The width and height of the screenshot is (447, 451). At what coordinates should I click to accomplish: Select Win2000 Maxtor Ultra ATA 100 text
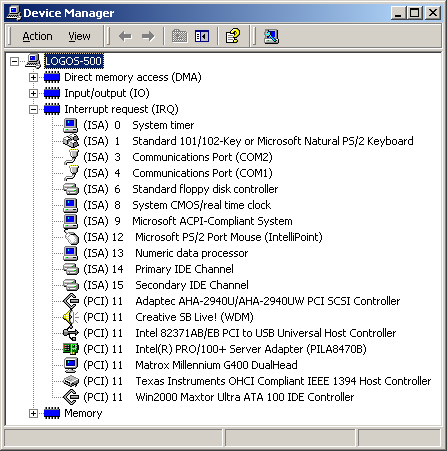coord(245,397)
